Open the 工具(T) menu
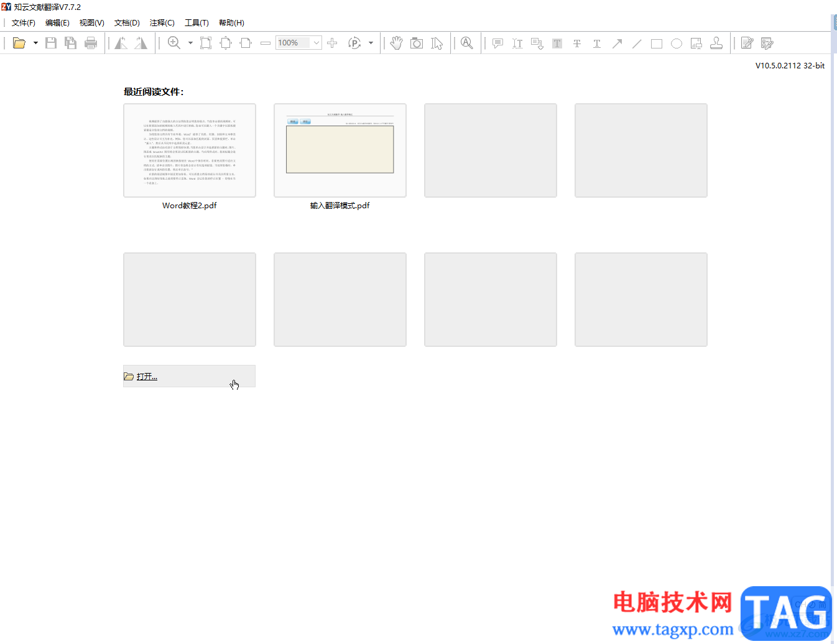The height and width of the screenshot is (644, 837). [x=197, y=22]
